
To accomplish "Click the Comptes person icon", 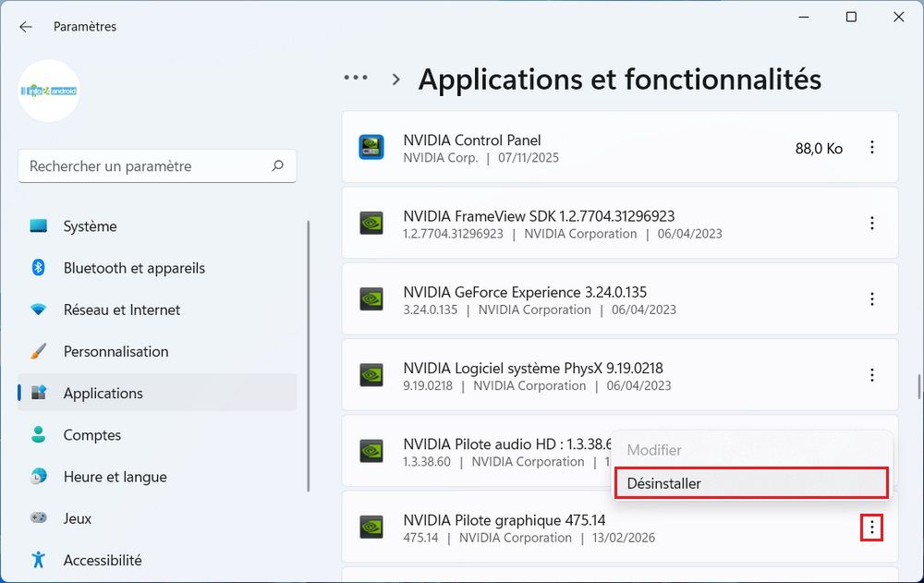I will point(38,434).
